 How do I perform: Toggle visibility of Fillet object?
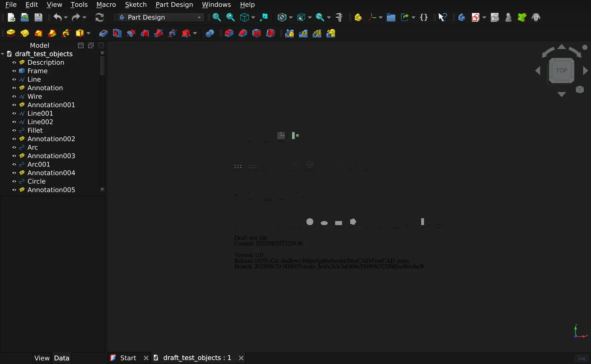[x=14, y=130]
